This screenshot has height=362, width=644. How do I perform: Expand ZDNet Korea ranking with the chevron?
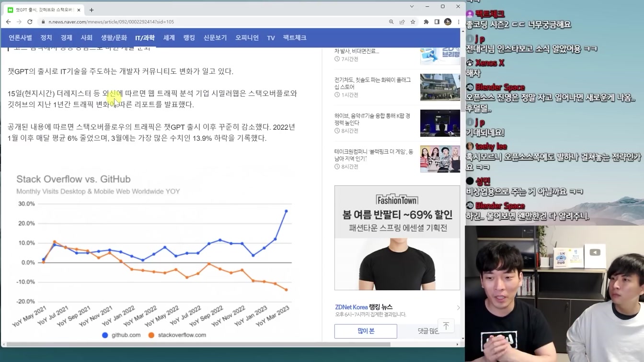[x=458, y=308]
